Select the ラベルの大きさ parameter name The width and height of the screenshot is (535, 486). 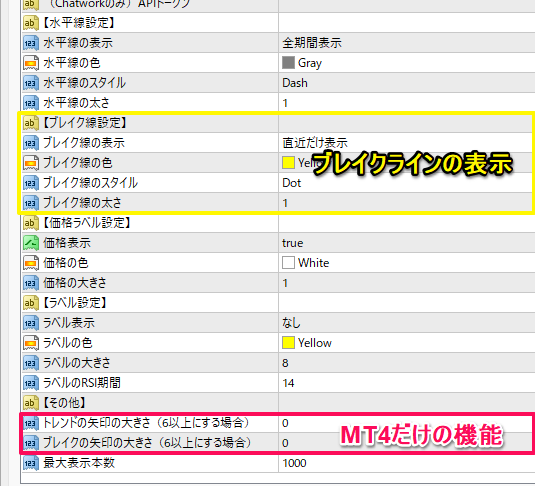(77, 363)
